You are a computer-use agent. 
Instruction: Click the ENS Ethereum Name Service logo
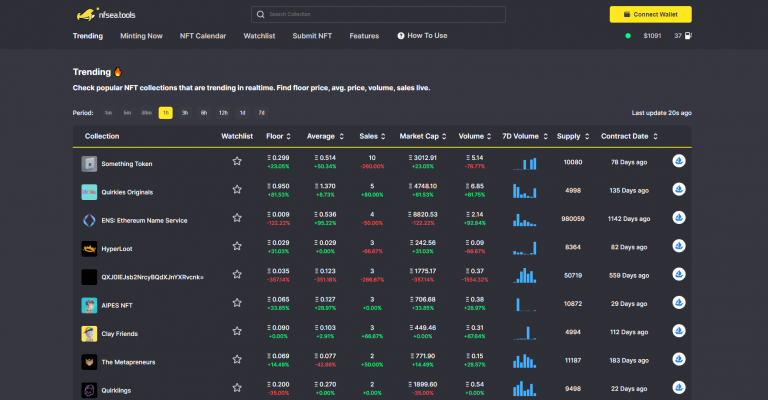pyautogui.click(x=89, y=219)
